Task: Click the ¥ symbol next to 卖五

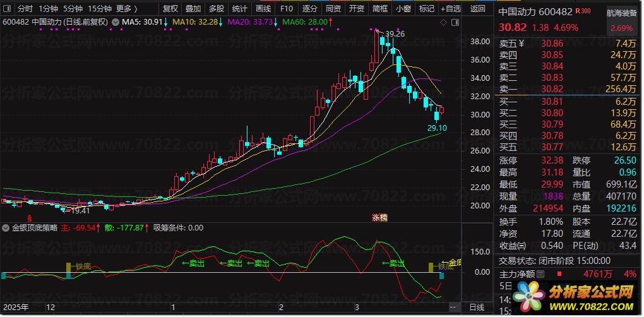Action: [522, 43]
